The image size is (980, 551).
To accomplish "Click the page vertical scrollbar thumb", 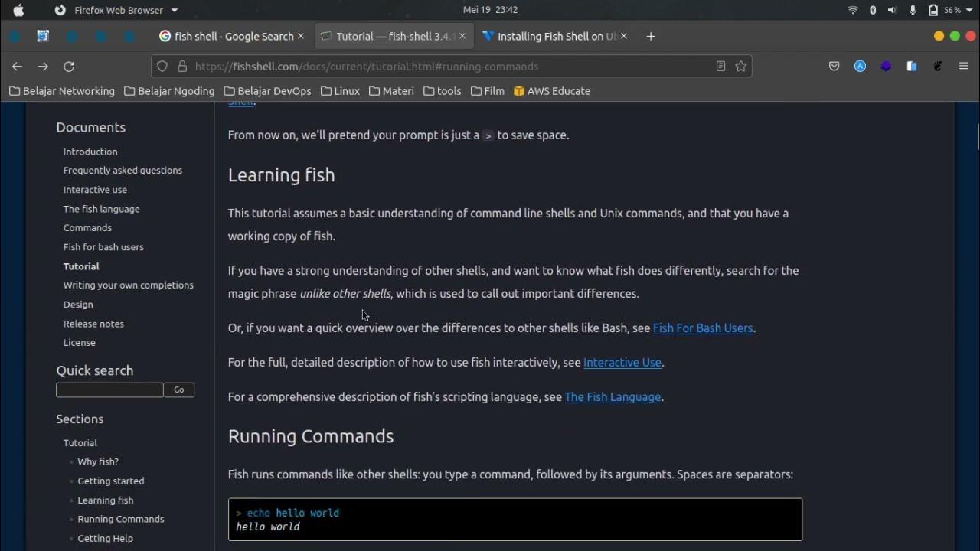I will pos(978,137).
